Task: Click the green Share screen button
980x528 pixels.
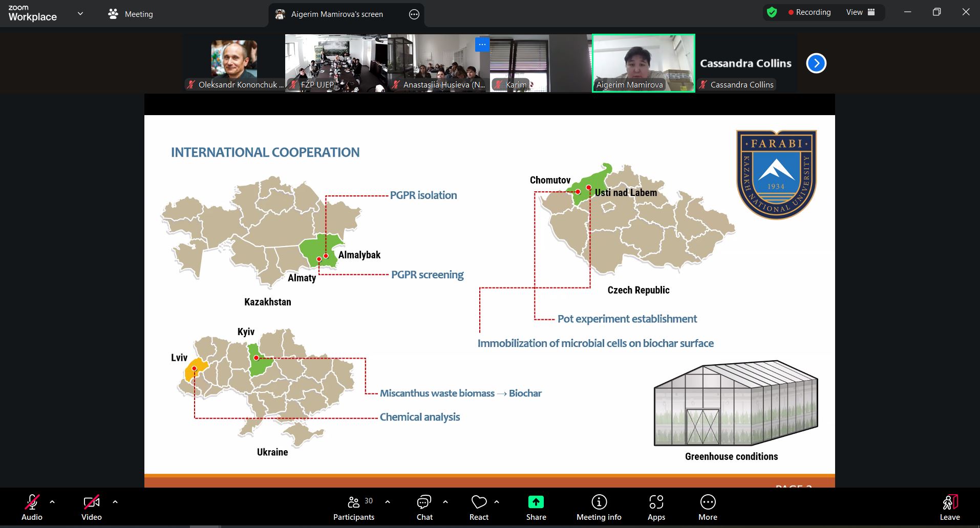Action: 536,508
